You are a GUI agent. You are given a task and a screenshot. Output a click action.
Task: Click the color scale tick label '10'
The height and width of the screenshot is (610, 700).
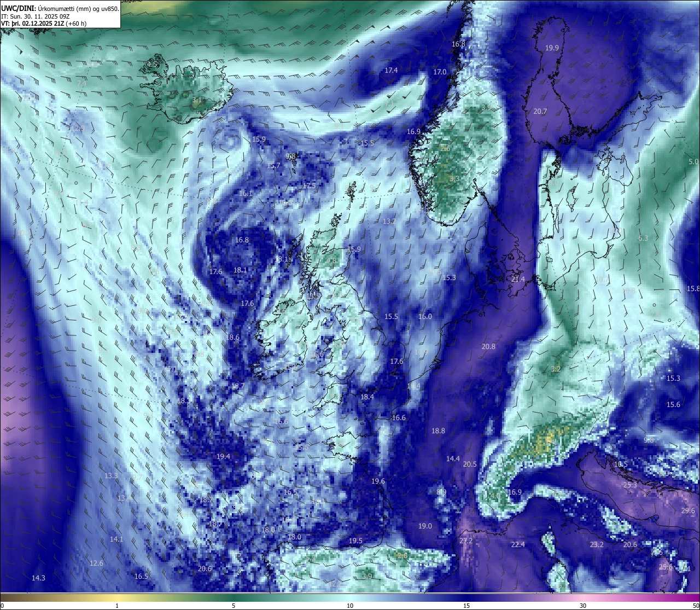coord(350,606)
